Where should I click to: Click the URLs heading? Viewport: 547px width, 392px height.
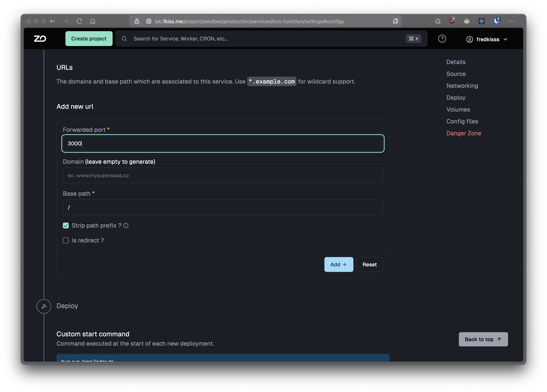(64, 67)
